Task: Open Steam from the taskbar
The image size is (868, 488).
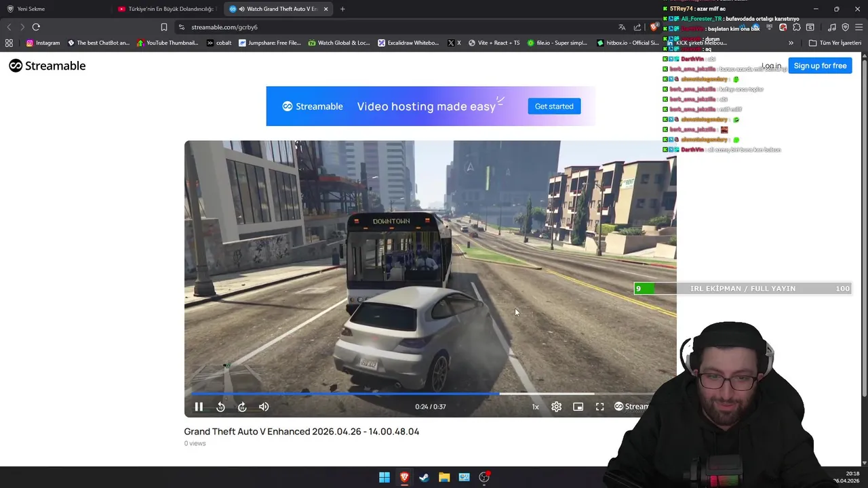Action: pyautogui.click(x=424, y=477)
